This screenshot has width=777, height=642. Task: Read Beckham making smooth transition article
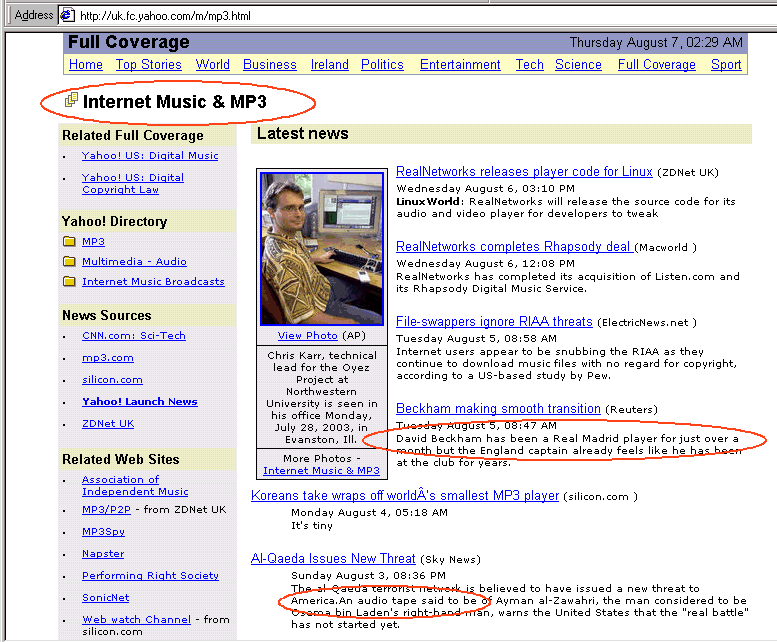(x=498, y=409)
